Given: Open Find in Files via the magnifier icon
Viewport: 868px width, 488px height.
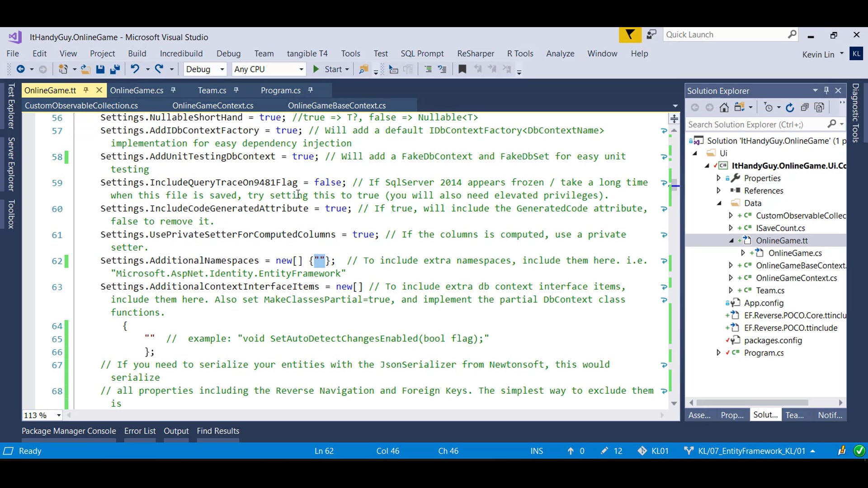Looking at the screenshot, I should pyautogui.click(x=363, y=69).
